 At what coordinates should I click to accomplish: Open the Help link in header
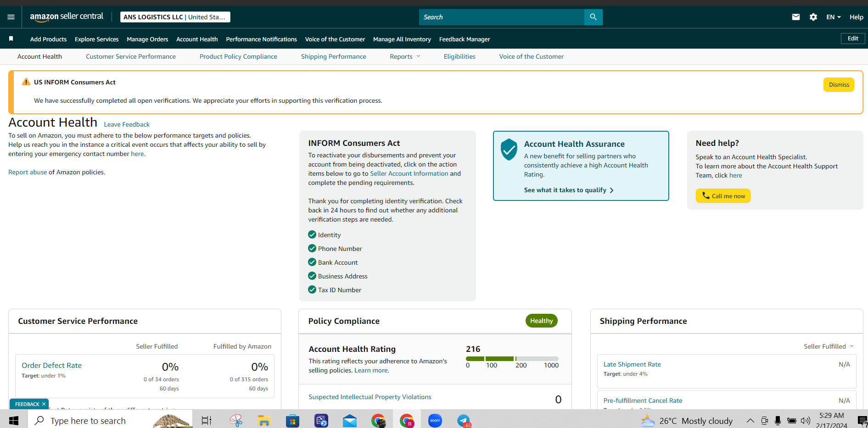pos(856,17)
